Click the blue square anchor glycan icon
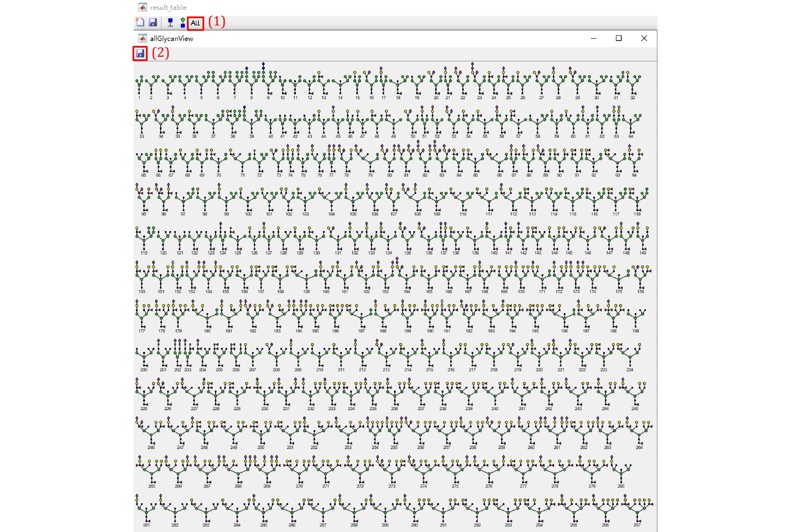 (170, 22)
